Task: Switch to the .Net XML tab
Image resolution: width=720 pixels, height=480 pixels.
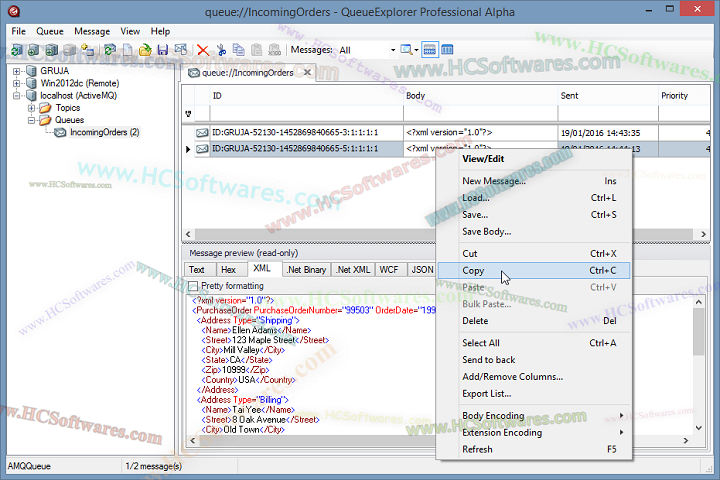Action: tap(353, 270)
